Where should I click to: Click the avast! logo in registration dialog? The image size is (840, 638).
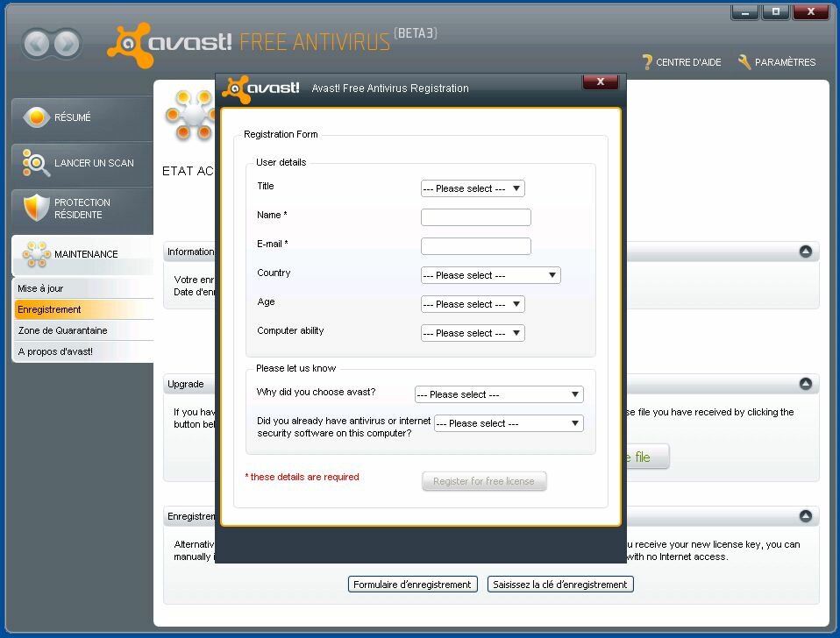pyautogui.click(x=261, y=89)
